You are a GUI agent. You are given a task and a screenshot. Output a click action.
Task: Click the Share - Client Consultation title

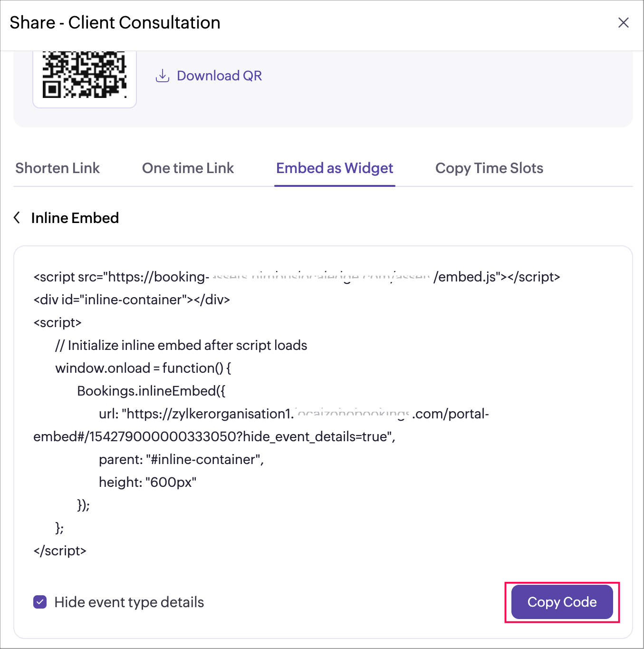pos(115,23)
